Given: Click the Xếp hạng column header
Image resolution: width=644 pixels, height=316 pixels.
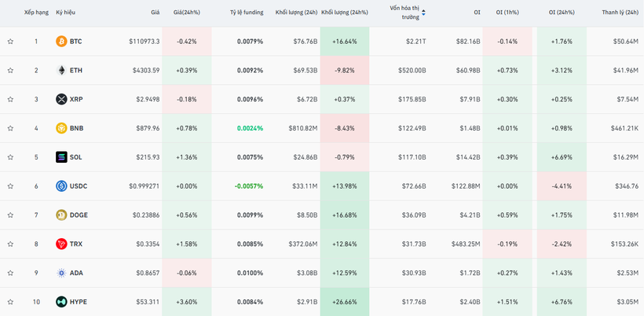Looking at the screenshot, I should pos(35,13).
